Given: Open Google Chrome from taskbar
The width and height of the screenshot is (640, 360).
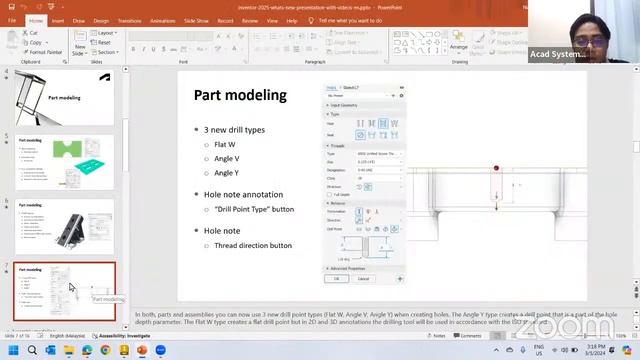Looking at the screenshot, I should pyautogui.click(x=105, y=350).
